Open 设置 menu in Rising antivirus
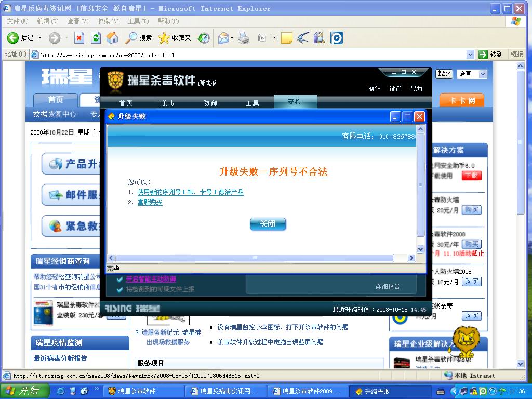This screenshot has height=399, width=532. click(395, 88)
